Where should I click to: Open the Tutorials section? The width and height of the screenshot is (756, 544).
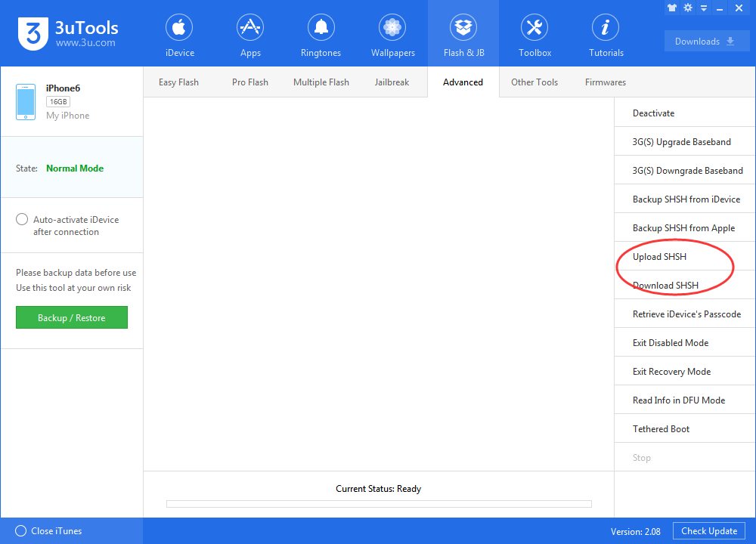(x=606, y=36)
